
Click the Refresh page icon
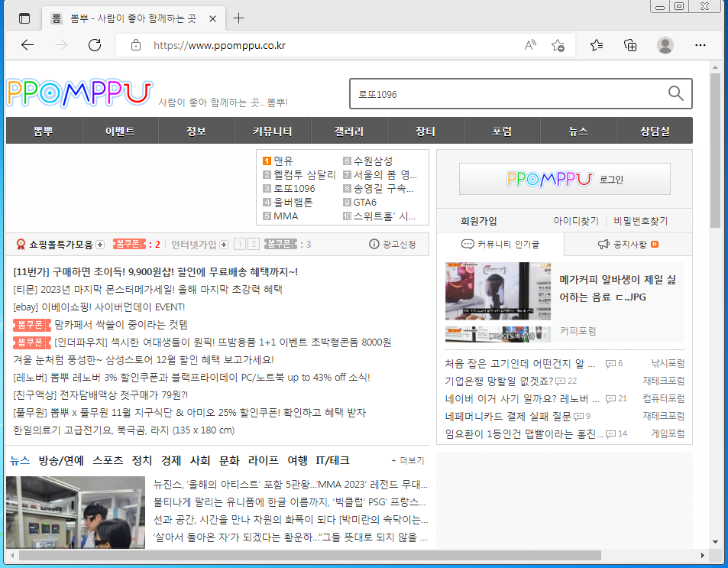pos(95,45)
